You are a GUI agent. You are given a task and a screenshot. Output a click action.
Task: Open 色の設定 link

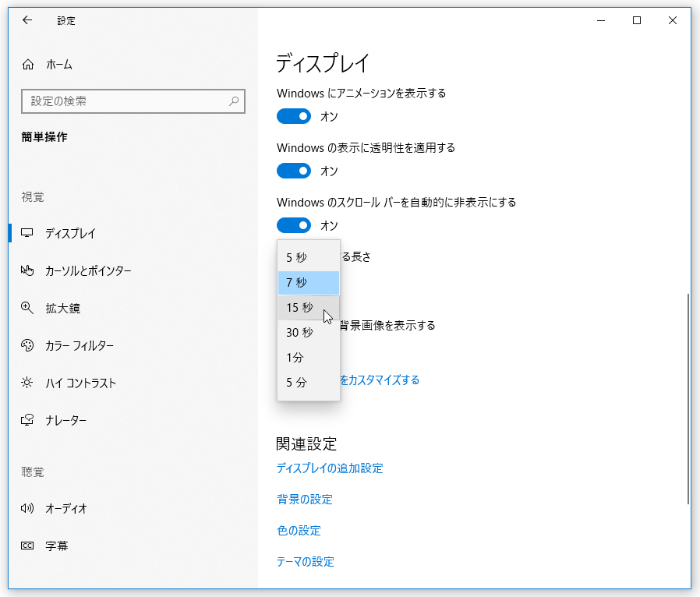[299, 531]
